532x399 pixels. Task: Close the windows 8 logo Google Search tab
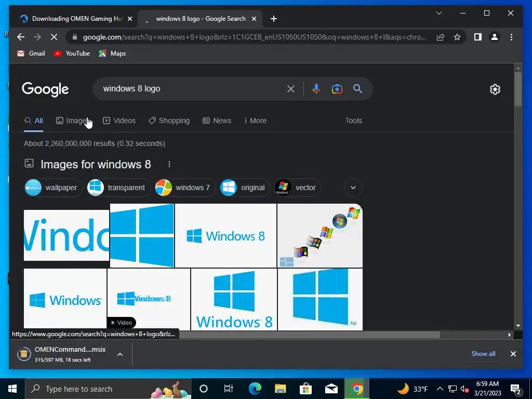(254, 19)
